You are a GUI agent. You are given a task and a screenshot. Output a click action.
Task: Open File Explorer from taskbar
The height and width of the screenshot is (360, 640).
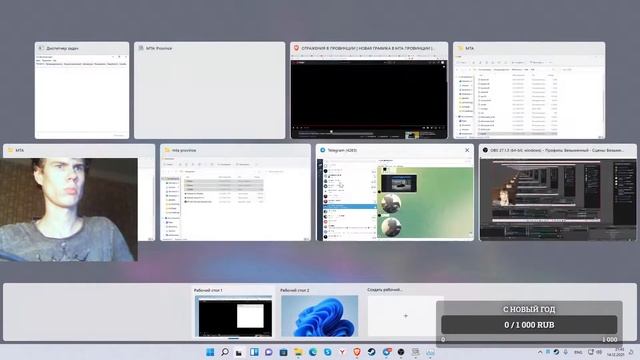coord(298,352)
